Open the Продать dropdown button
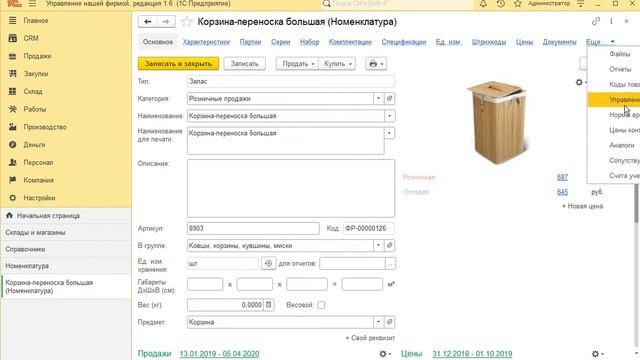Image resolution: width=640 pixels, height=360 pixels. click(297, 64)
